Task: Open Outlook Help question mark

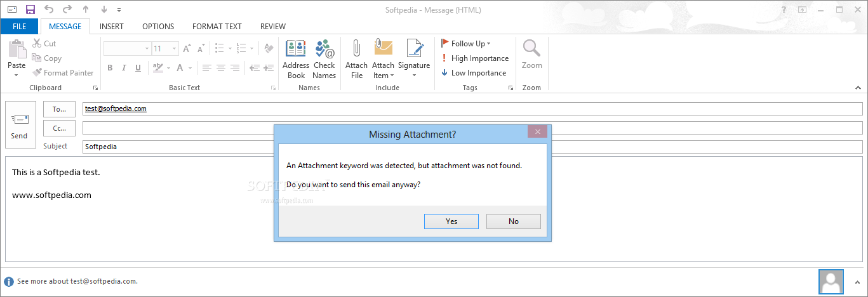Action: point(784,10)
